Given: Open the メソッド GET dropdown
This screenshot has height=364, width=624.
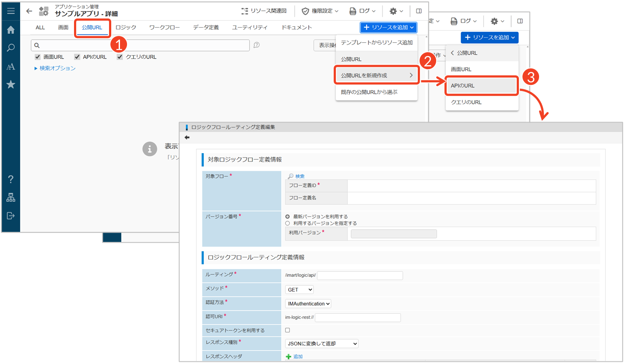Looking at the screenshot, I should (300, 290).
